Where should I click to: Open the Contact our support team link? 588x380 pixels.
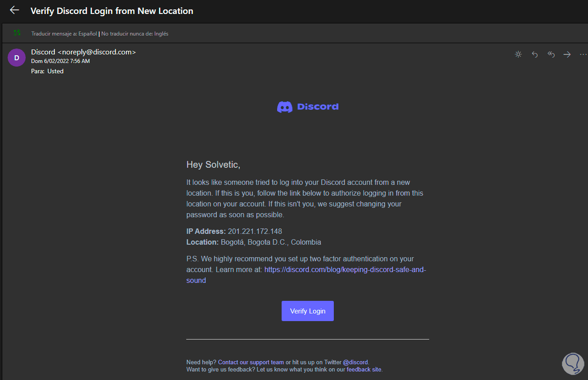251,362
